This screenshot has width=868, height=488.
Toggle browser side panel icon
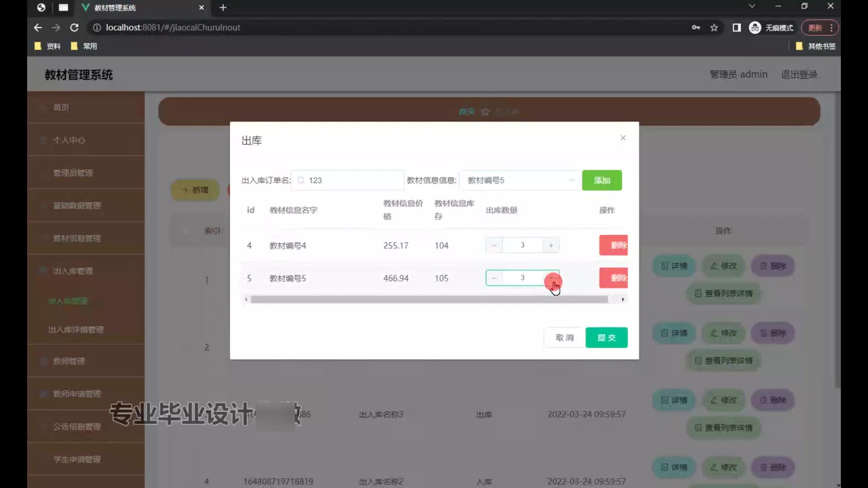(x=736, y=28)
